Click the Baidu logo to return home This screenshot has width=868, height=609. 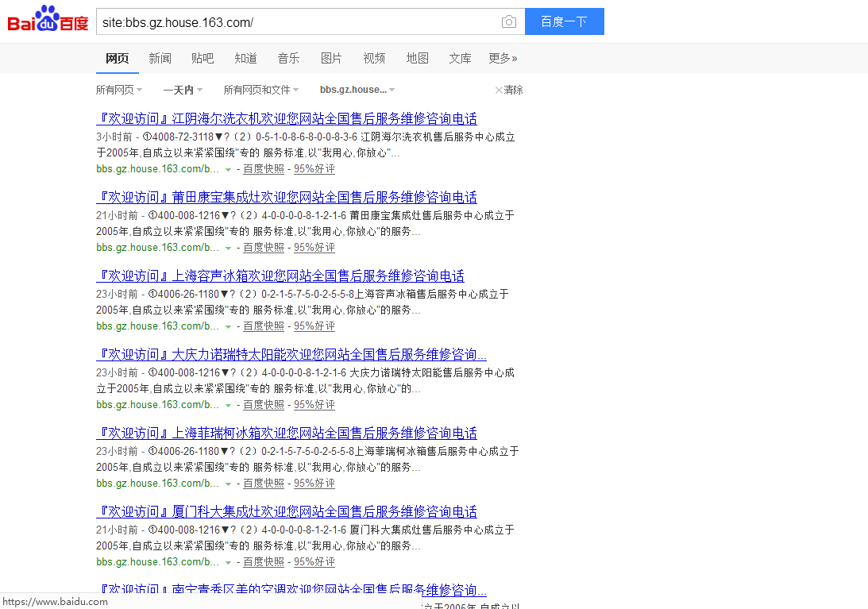[x=45, y=21]
